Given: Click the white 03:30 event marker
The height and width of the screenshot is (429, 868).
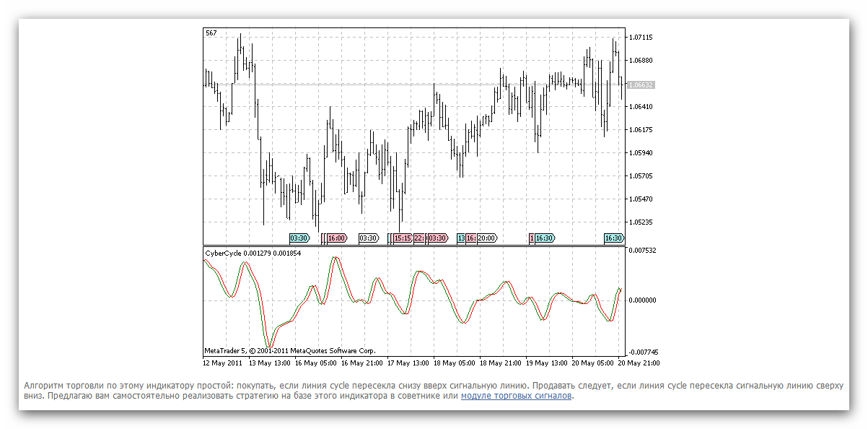Looking at the screenshot, I should (369, 238).
